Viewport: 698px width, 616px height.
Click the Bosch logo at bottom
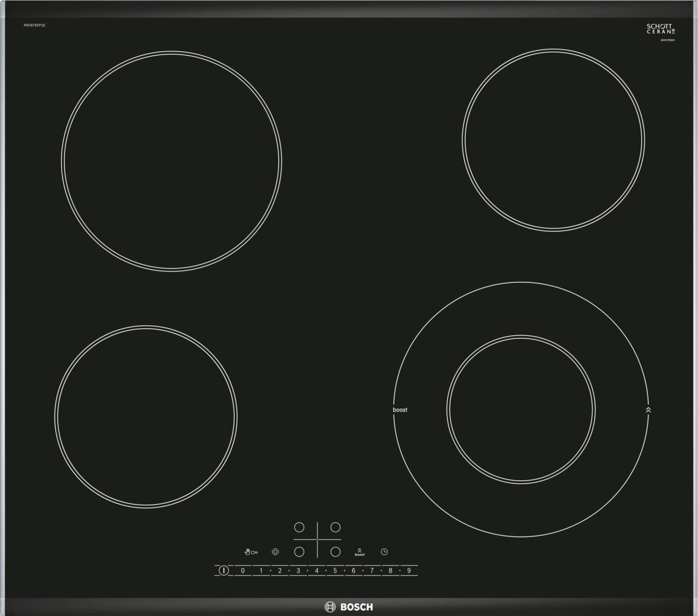[349, 607]
